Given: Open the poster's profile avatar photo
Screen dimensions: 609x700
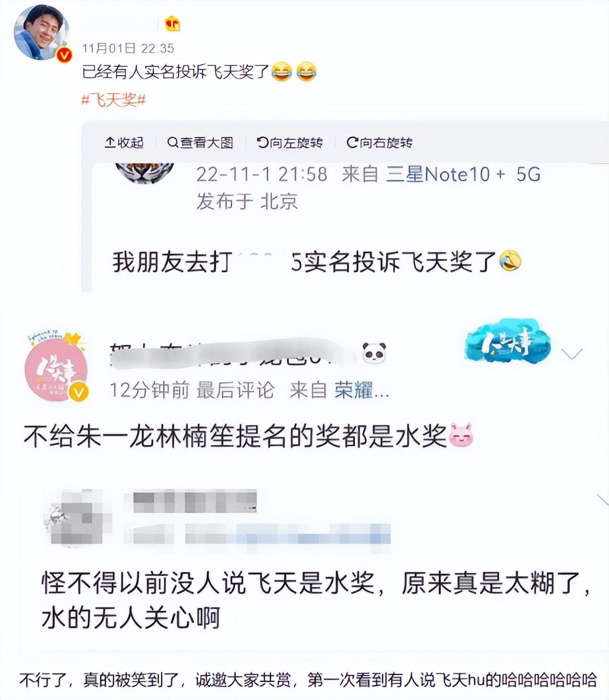Looking at the screenshot, I should tap(41, 32).
